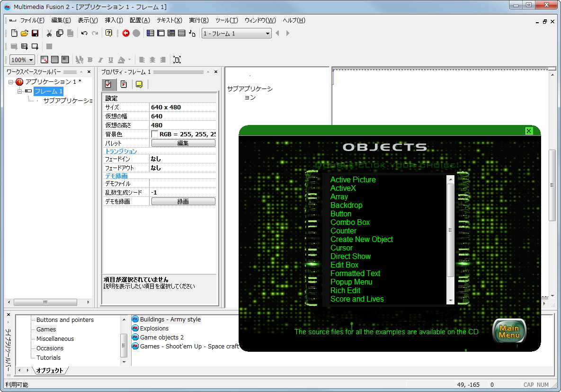Viewport: 561px width, 392px height.
Task: Open a file using the folder icon
Action: point(24,33)
